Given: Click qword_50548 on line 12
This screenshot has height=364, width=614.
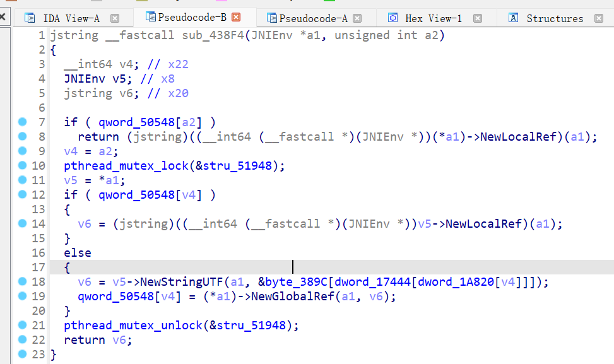Looking at the screenshot, I should tap(136, 195).
